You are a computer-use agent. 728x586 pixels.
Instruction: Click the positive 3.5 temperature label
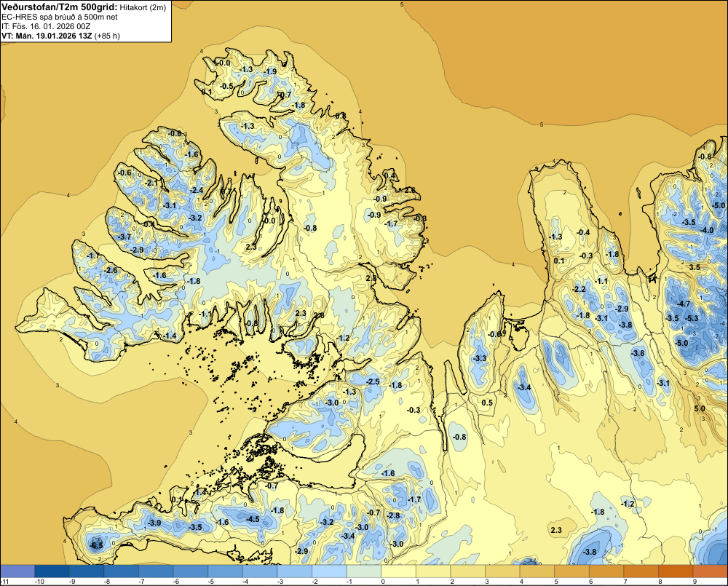click(695, 267)
